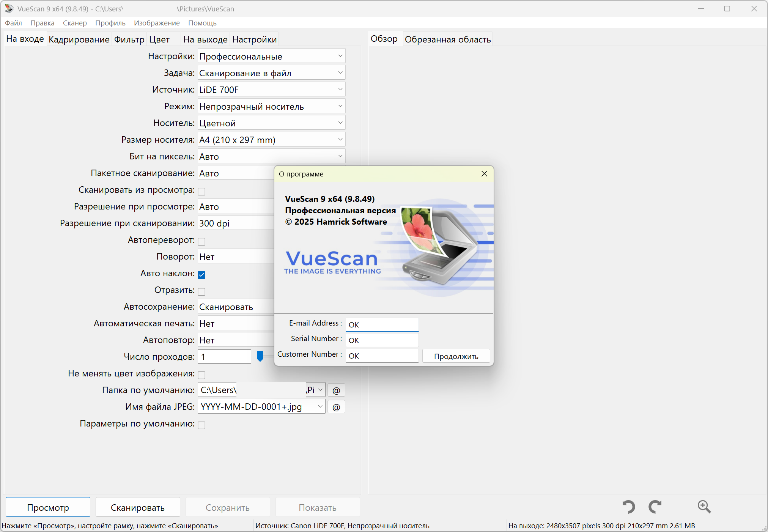This screenshot has height=532, width=768.
Task: Click the rotate left arrow icon
Action: click(x=629, y=507)
